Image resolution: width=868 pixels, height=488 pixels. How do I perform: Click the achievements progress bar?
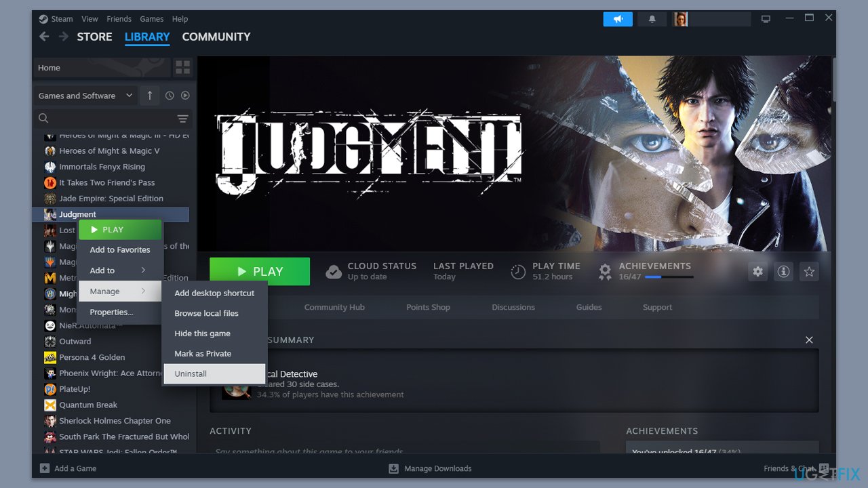669,277
